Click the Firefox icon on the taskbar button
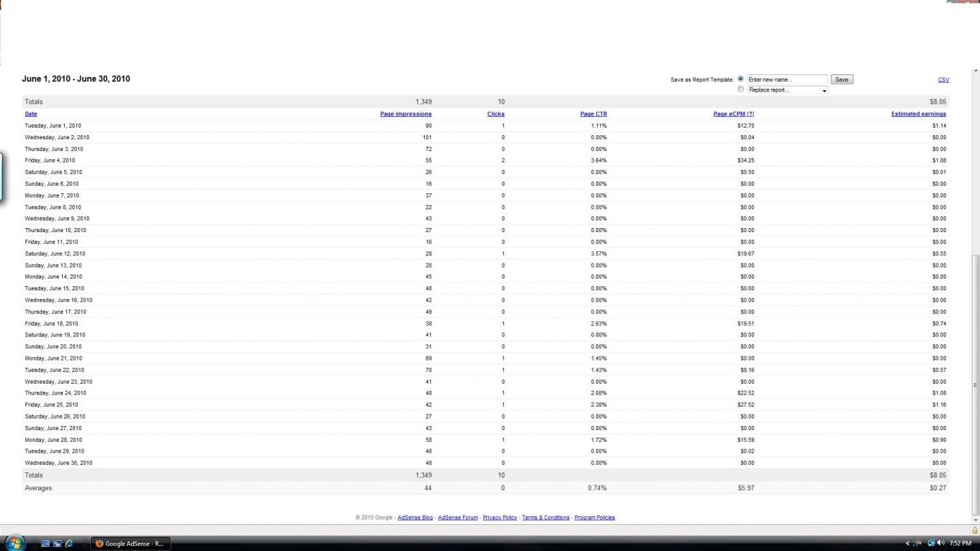 (99, 543)
